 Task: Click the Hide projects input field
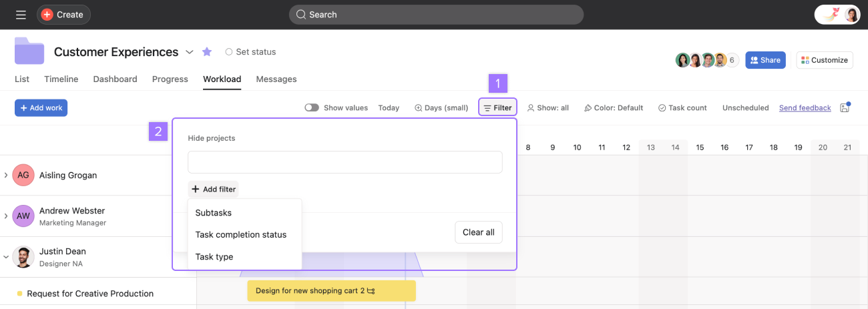click(x=345, y=162)
